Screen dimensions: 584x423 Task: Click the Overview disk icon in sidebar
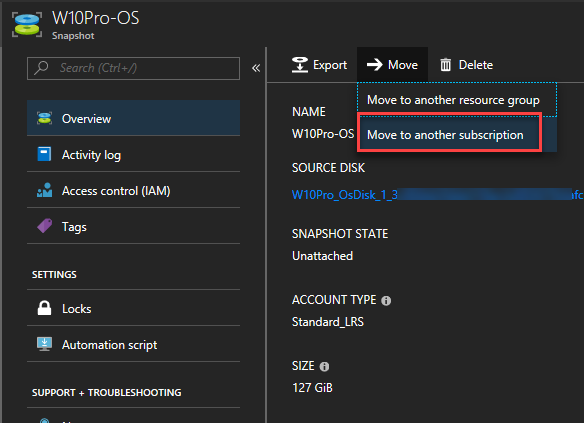pos(44,118)
